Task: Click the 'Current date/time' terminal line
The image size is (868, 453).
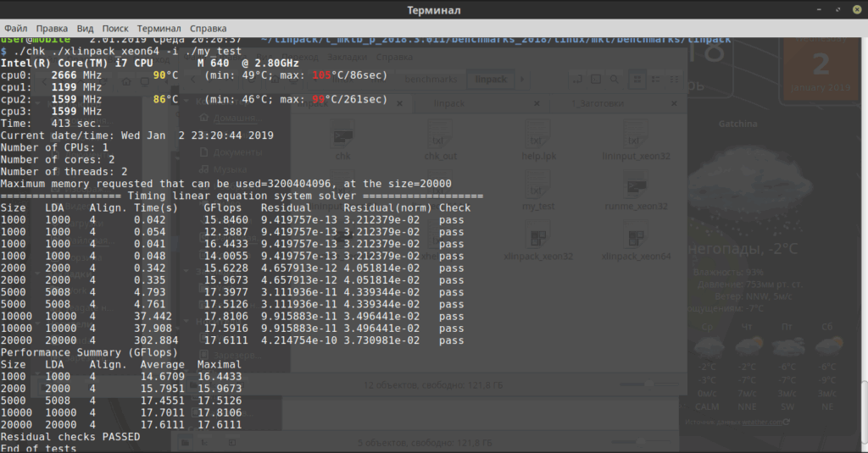Action: [x=136, y=135]
